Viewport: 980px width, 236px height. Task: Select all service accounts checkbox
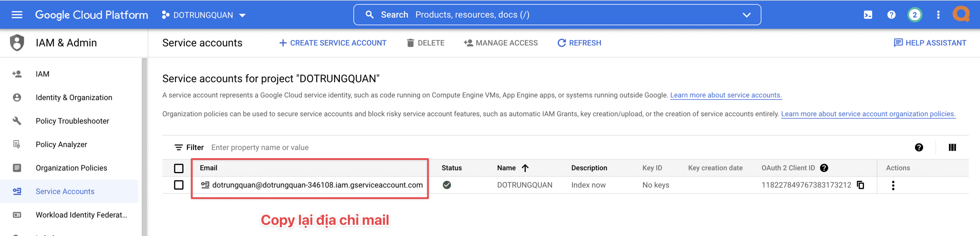(x=179, y=168)
